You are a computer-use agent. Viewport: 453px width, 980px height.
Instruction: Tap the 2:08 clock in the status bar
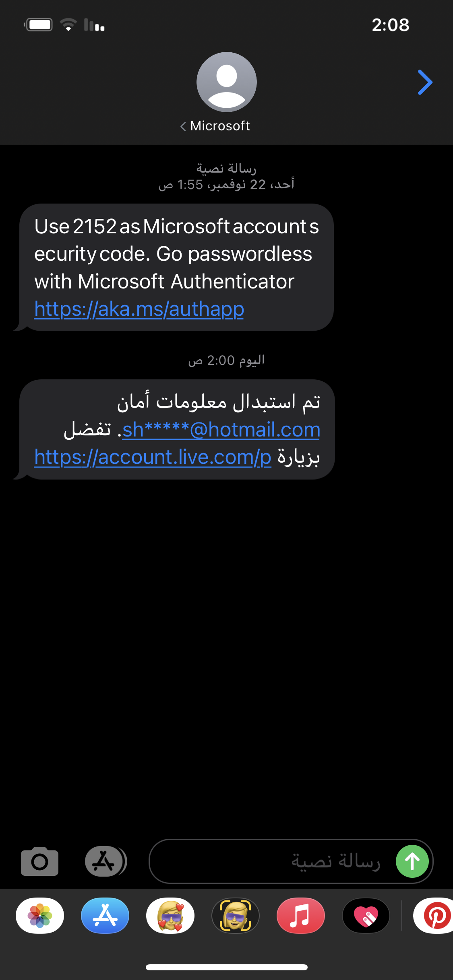point(390,25)
